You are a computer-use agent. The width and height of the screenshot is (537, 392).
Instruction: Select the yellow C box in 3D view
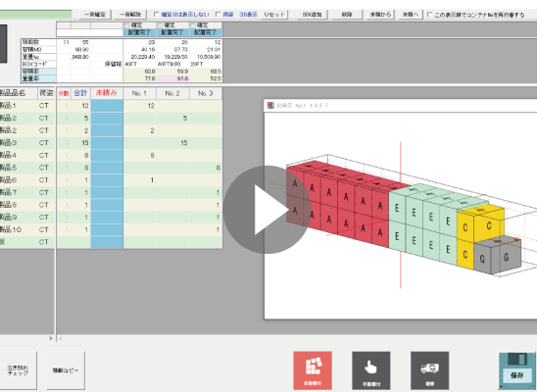489,225
